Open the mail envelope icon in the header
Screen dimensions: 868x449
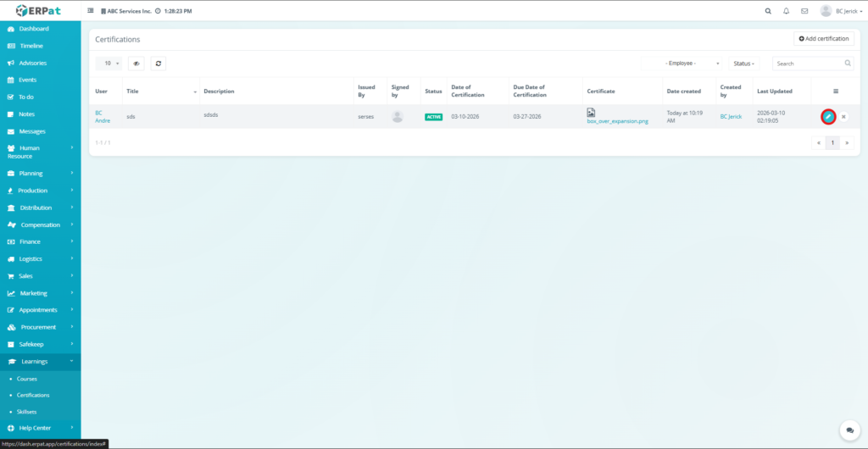804,11
